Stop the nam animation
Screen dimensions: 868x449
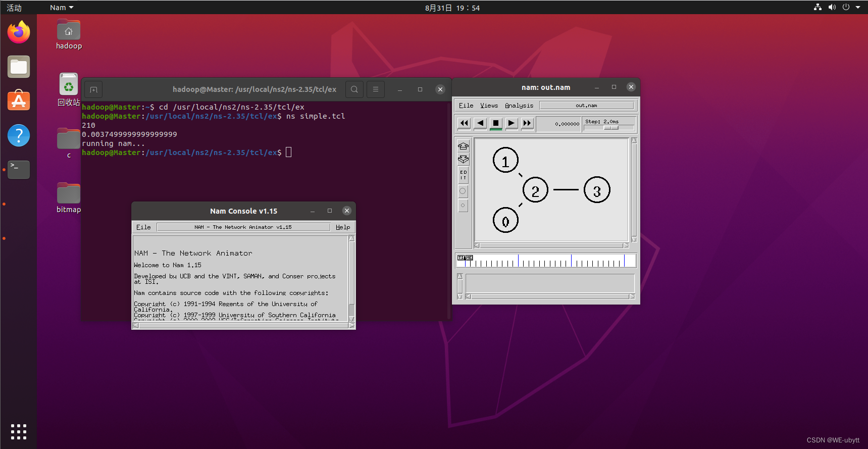[496, 123]
